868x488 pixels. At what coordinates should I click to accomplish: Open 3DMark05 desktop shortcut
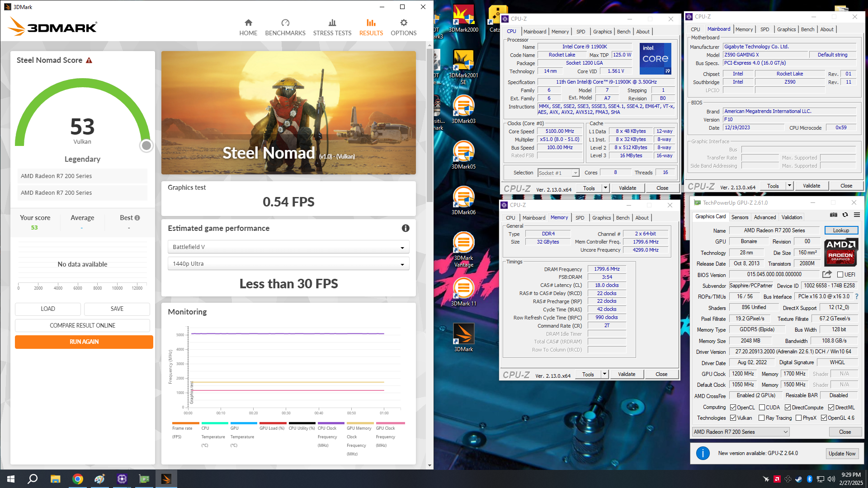463,155
